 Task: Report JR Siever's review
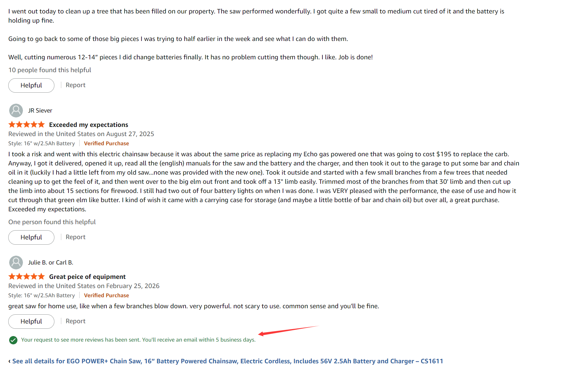75,237
